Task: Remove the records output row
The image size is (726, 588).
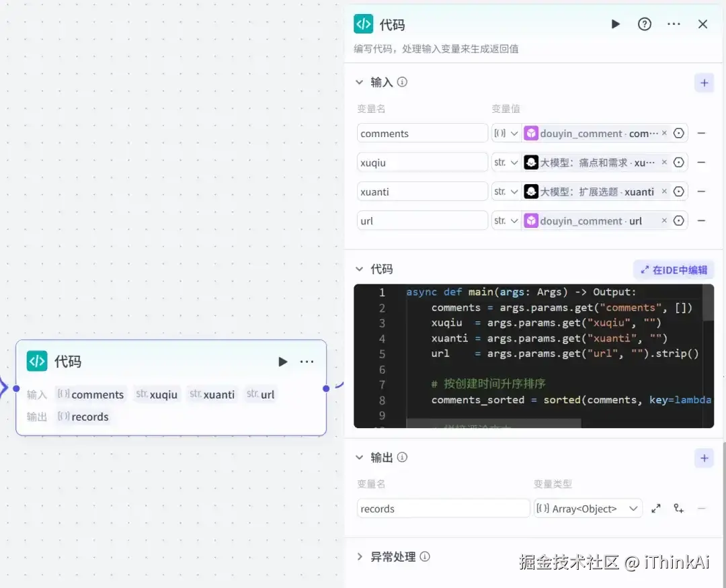Action: (x=701, y=508)
